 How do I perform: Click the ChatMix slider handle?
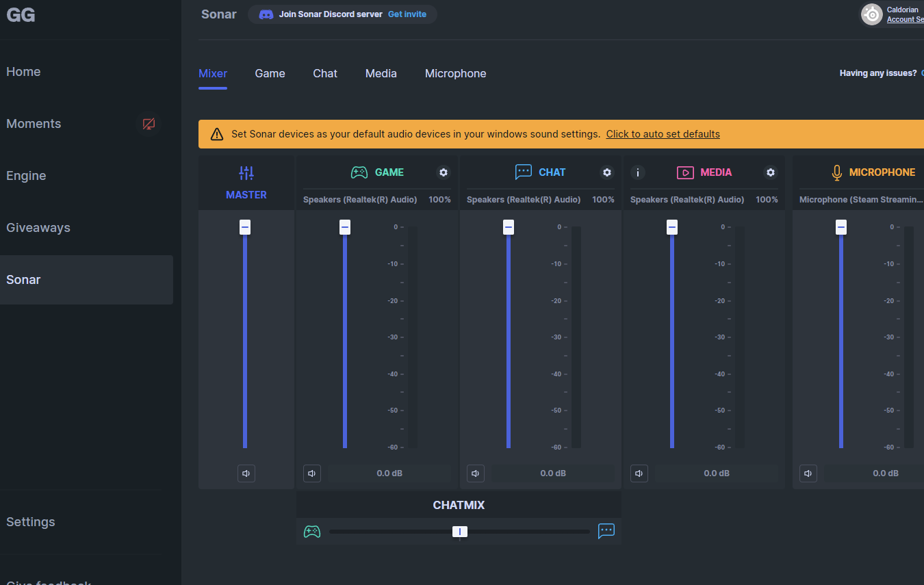tap(460, 532)
